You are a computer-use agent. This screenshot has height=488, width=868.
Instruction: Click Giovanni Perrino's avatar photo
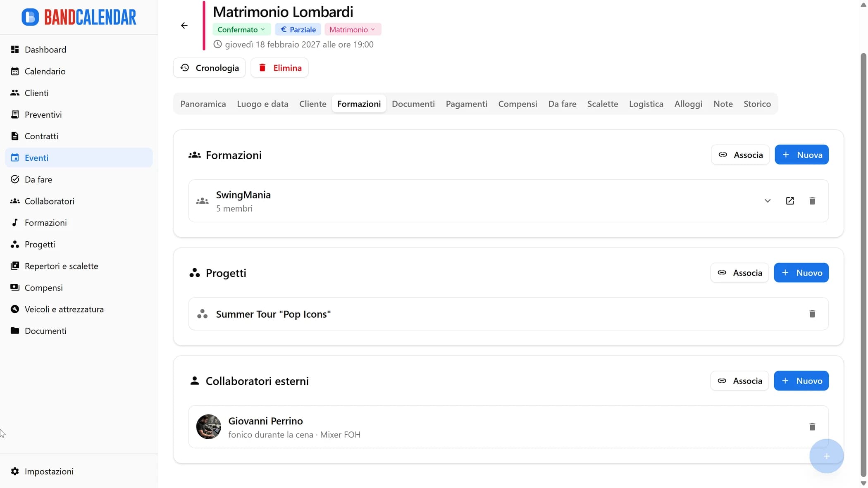coord(208,427)
